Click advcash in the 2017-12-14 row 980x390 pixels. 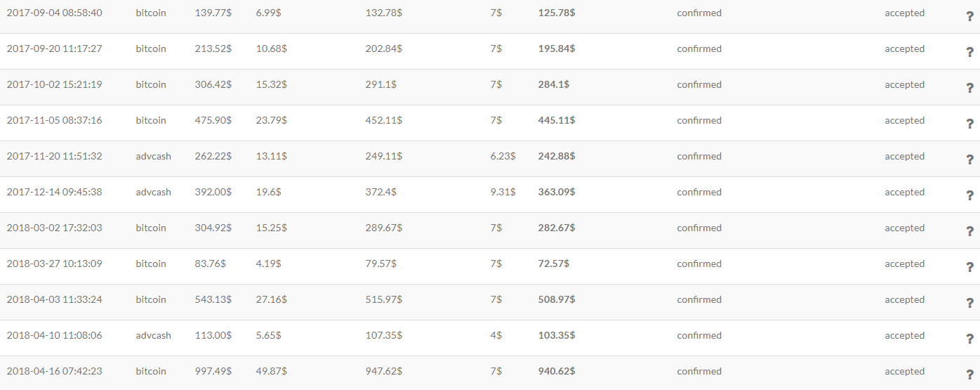point(153,192)
